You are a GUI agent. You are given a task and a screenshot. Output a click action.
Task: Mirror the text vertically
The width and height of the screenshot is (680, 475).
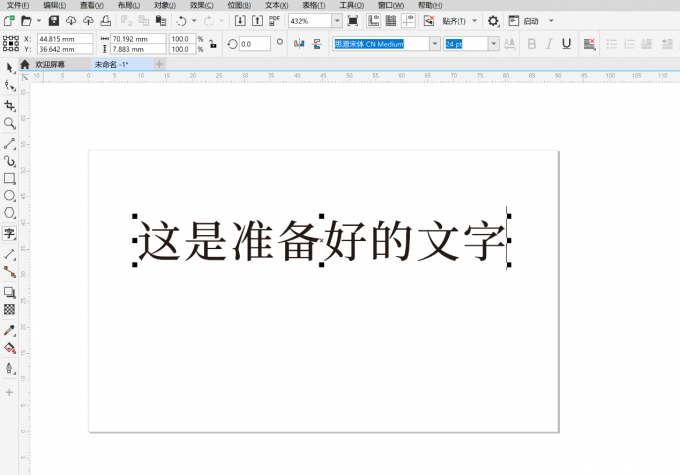[x=317, y=44]
